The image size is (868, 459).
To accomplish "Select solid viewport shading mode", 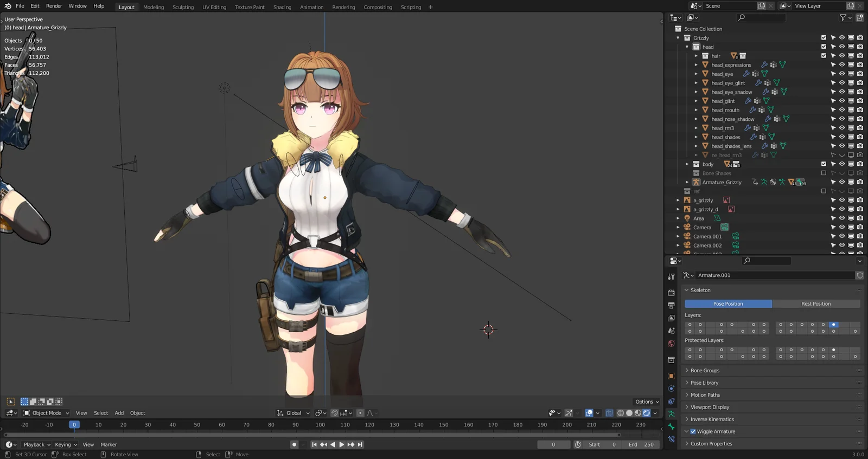I will point(629,413).
